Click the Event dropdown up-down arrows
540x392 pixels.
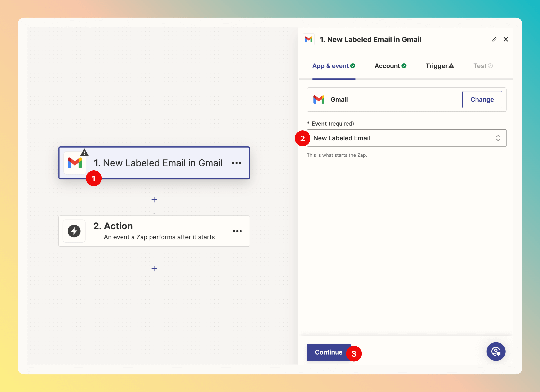click(x=498, y=138)
